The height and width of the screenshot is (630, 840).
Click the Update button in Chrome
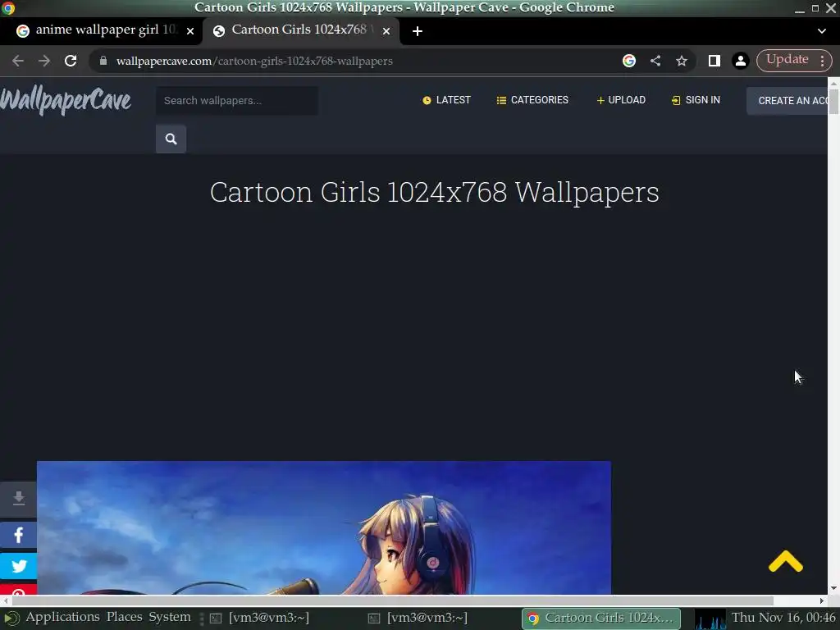(787, 60)
